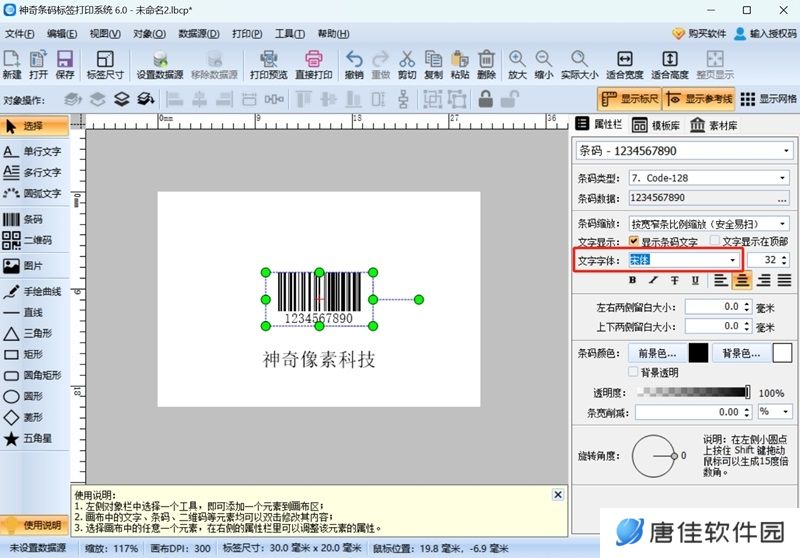Click the New (新建) document icon
The width and height of the screenshot is (800, 558).
click(x=12, y=64)
